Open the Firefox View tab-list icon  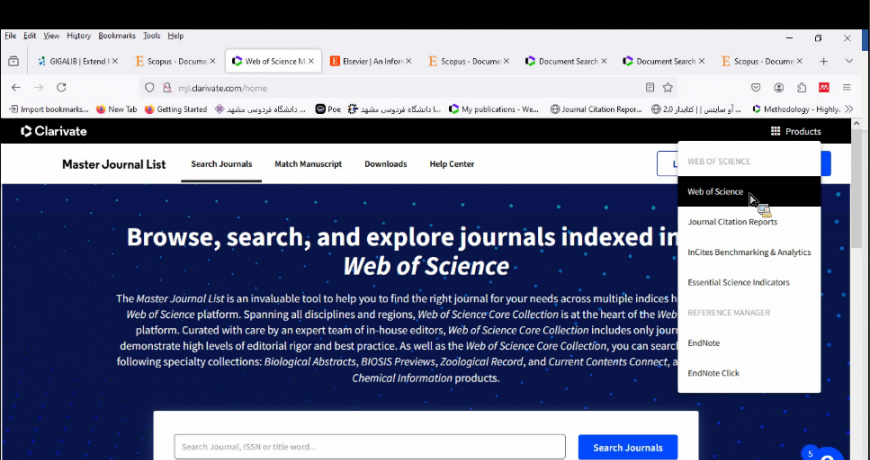[14, 61]
